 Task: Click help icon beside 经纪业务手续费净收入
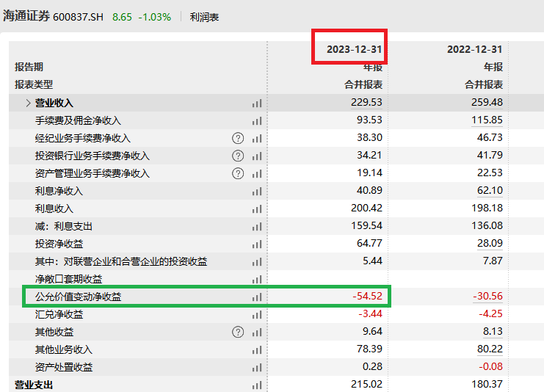pos(238,138)
